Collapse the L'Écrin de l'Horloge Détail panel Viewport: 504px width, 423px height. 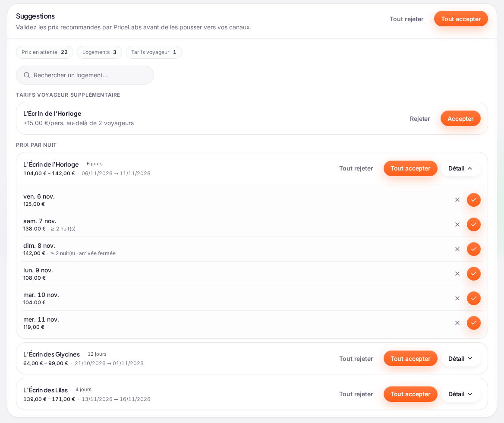(x=460, y=168)
